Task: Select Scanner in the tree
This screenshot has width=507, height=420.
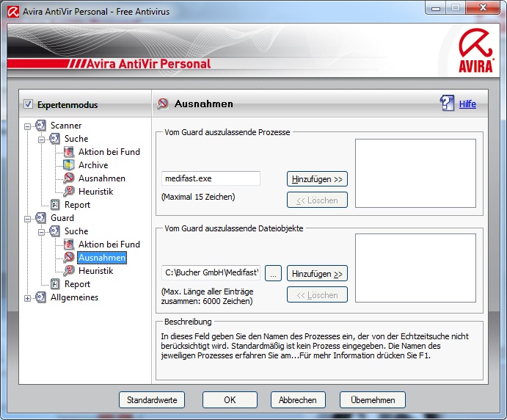Action: 66,126
